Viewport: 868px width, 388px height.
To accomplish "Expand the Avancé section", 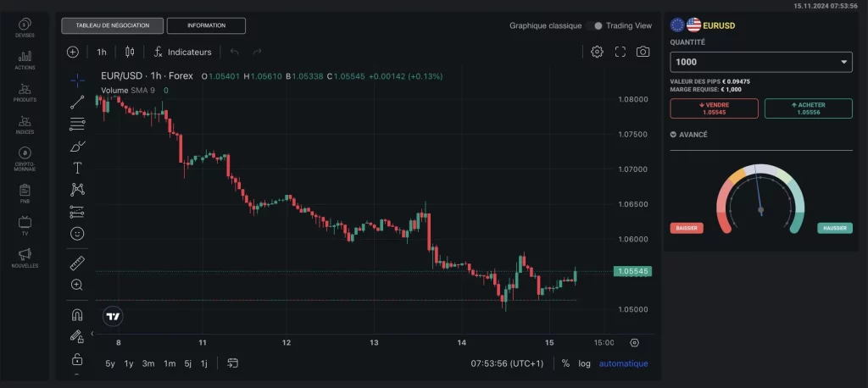I will 688,135.
